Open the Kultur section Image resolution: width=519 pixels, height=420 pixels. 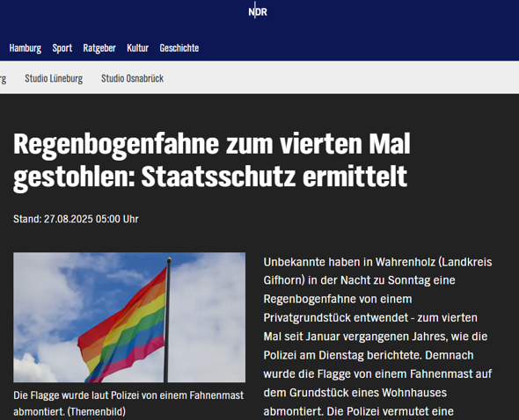point(138,48)
